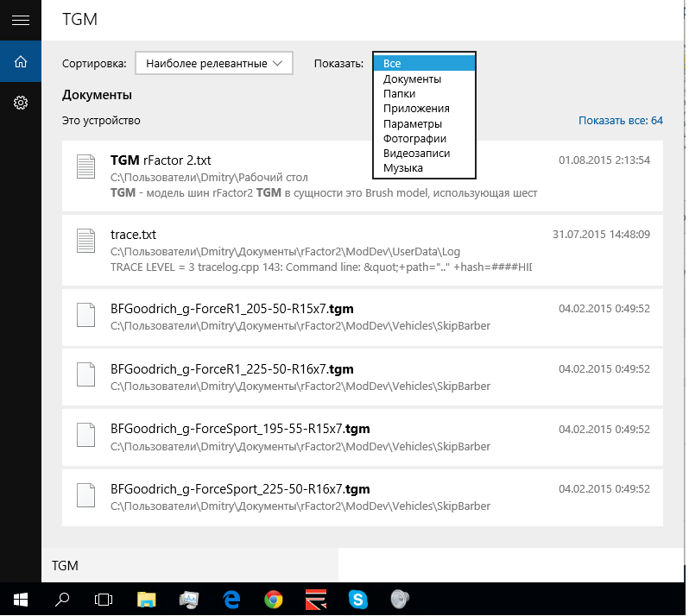Launch Microsoft Edge from the taskbar
This screenshot has height=616, width=689.
pos(231,598)
